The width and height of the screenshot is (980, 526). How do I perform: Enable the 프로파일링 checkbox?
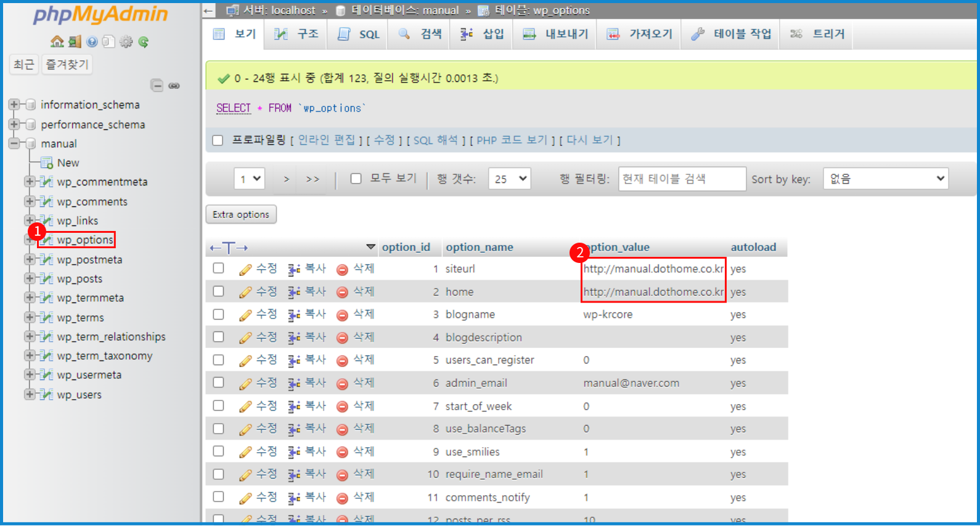[x=218, y=140]
